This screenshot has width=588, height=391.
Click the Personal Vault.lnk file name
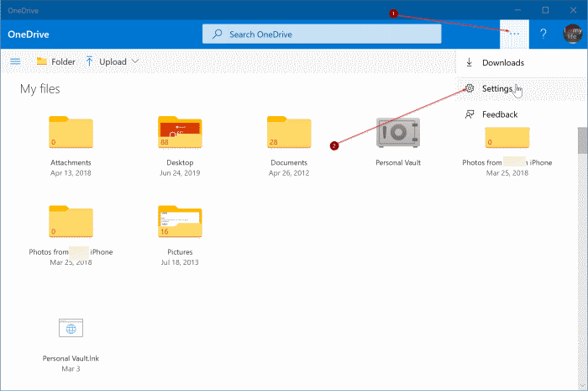[x=71, y=358]
